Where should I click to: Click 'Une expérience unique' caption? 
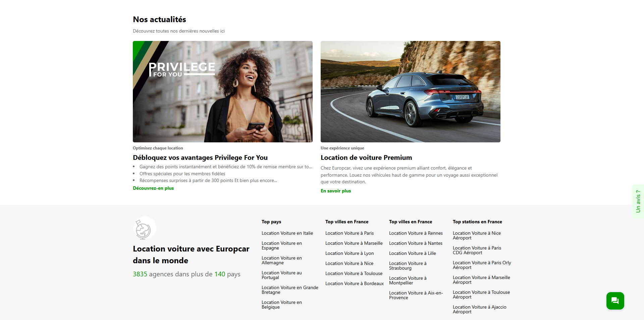(x=342, y=148)
